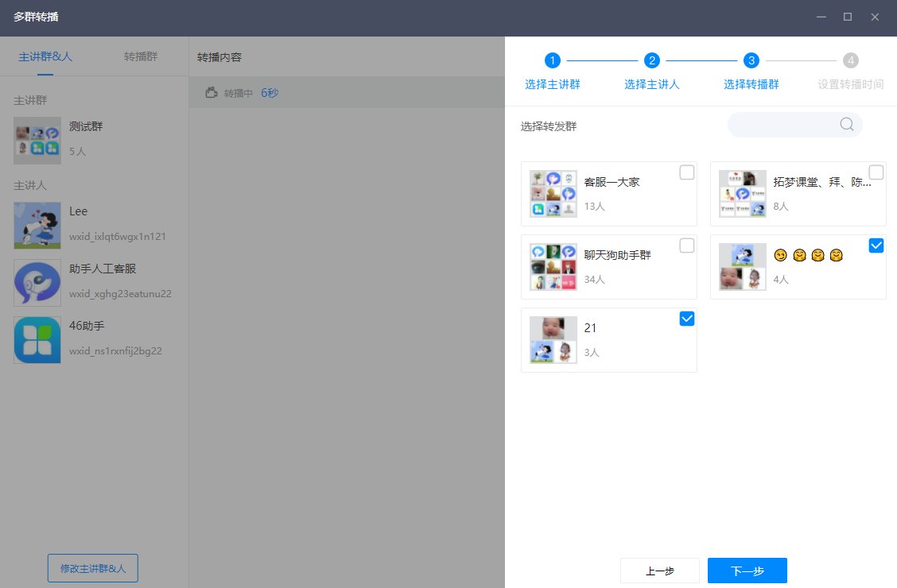Viewport: 897px width, 588px height.
Task: Check the 客服一大家 group checkbox
Action: tap(686, 172)
